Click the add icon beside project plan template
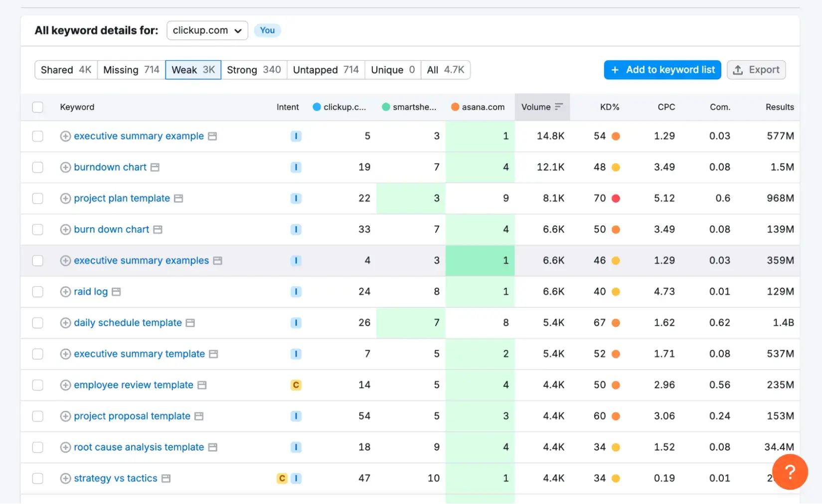The width and height of the screenshot is (822, 504). pyautogui.click(x=65, y=198)
